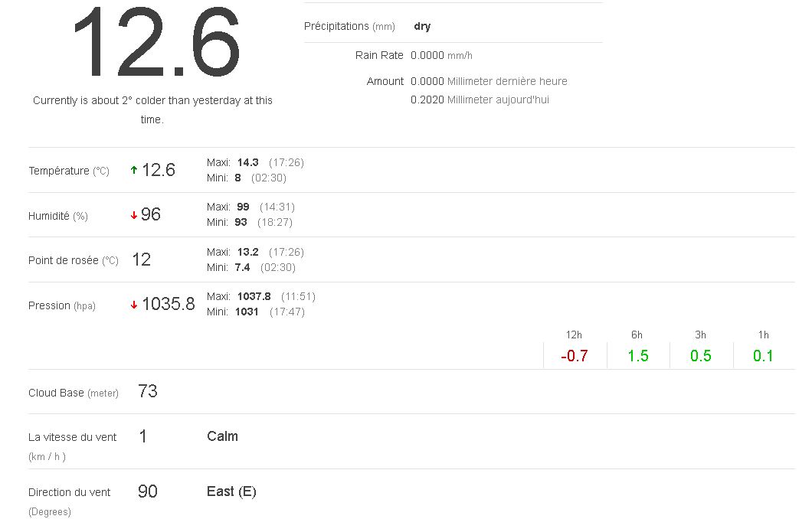Click the temperature Maxi 14.3 value
Screen dimensions: 812x519
click(248, 162)
